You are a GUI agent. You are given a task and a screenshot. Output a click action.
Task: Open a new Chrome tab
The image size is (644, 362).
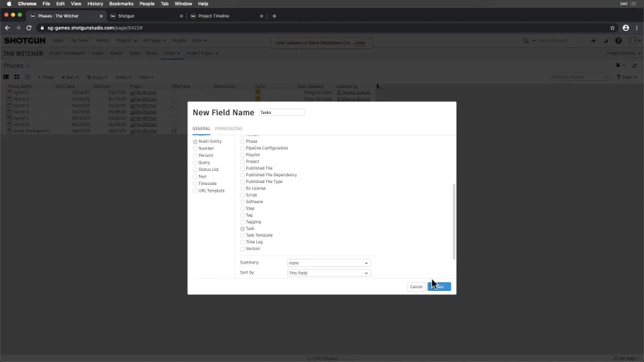[x=274, y=16]
